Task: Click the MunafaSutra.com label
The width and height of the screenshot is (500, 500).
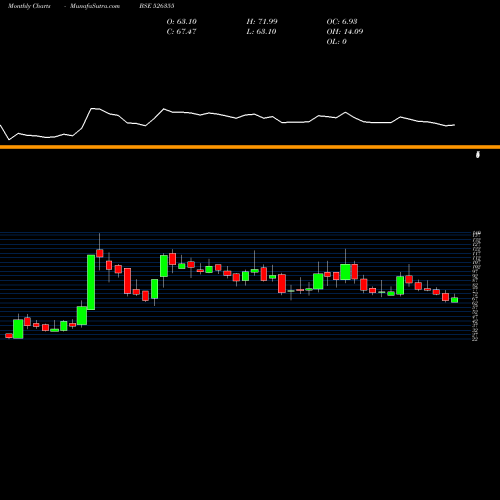Action: point(95,6)
